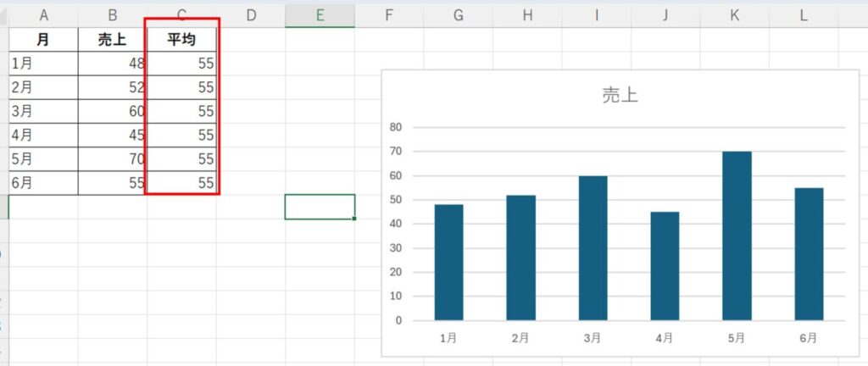
Task: Select column J header
Action: point(666,16)
